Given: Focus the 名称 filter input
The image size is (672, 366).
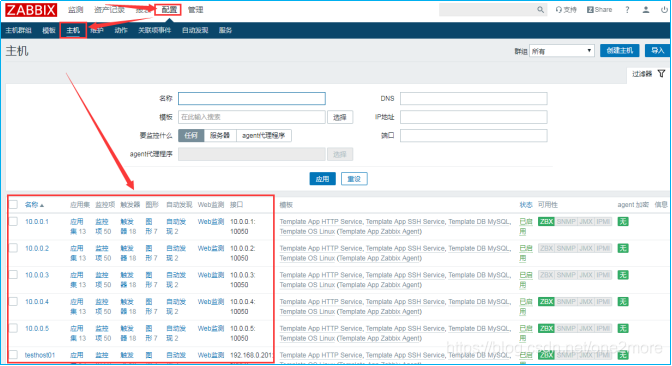Looking at the screenshot, I should [x=252, y=99].
